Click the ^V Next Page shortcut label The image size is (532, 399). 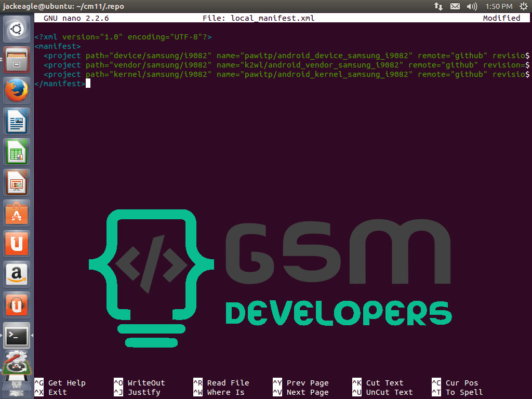(301, 393)
